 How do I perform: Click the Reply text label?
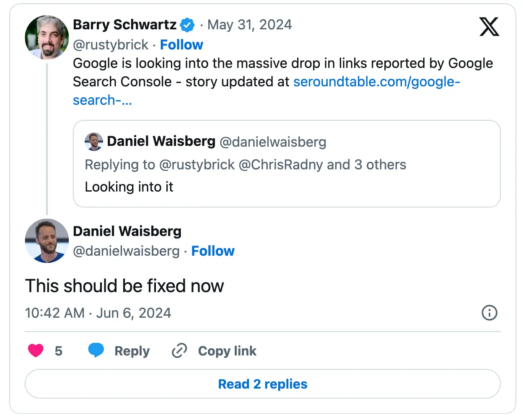[132, 351]
